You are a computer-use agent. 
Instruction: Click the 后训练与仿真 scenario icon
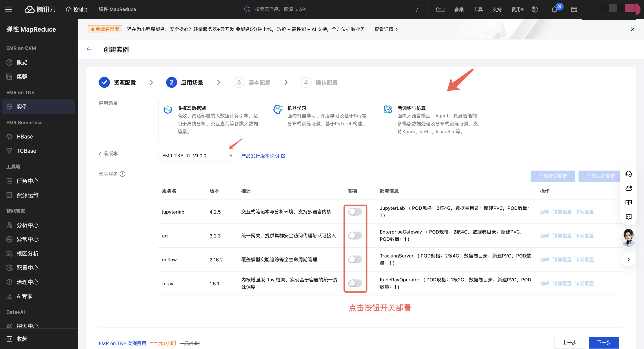388,109
